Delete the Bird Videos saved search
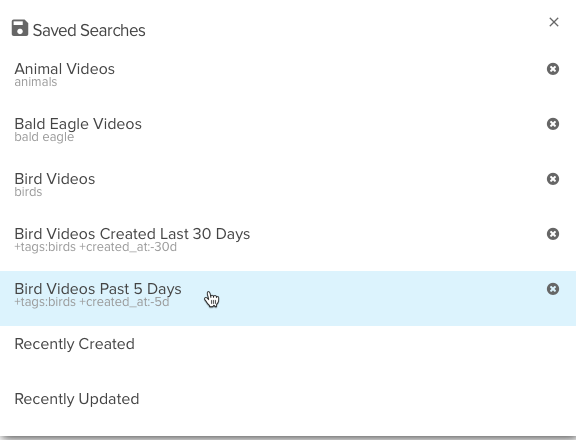This screenshot has height=440, width=576. pos(553,179)
